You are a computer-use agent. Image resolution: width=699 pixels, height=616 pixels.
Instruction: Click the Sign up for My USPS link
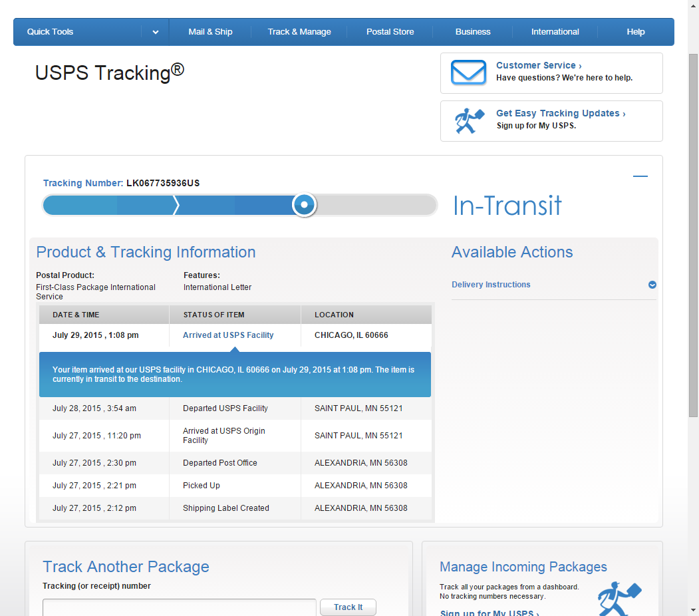coord(489,613)
